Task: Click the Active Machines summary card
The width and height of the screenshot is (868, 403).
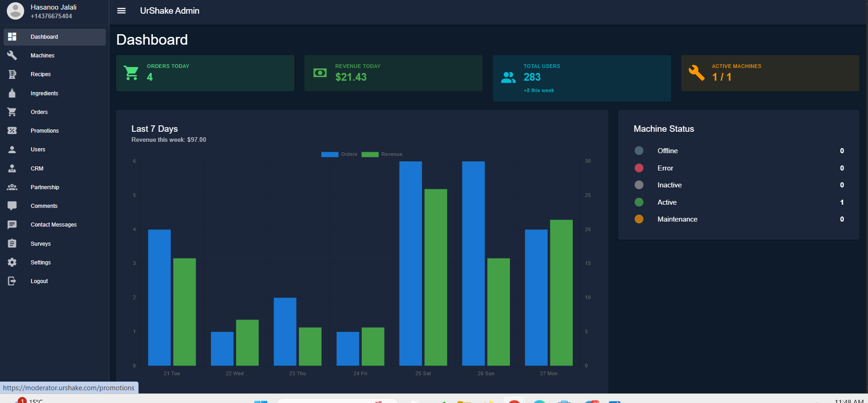Action: click(770, 73)
